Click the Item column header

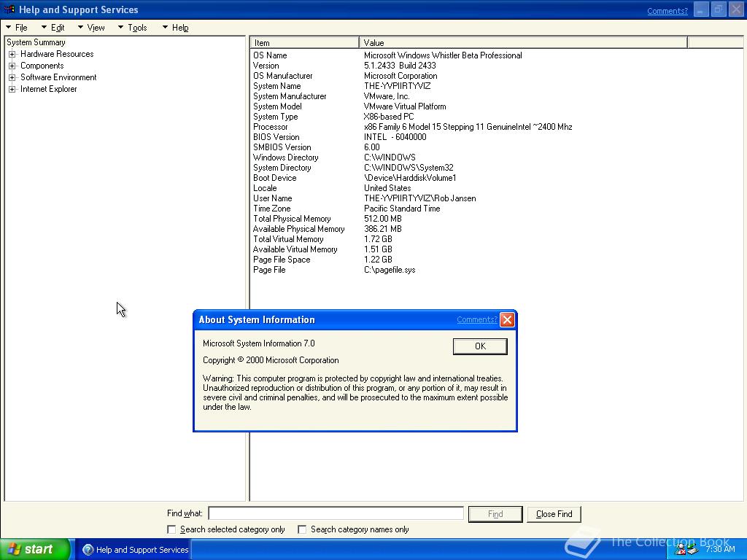304,43
